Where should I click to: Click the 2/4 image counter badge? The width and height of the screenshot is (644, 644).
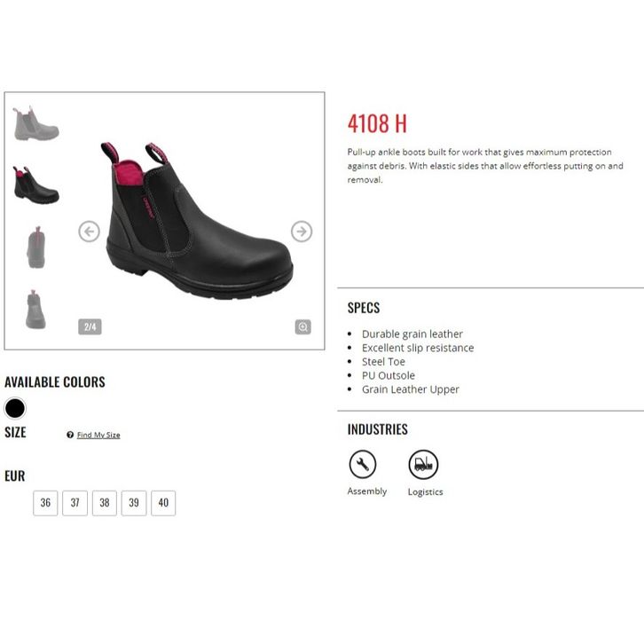pyautogui.click(x=90, y=327)
